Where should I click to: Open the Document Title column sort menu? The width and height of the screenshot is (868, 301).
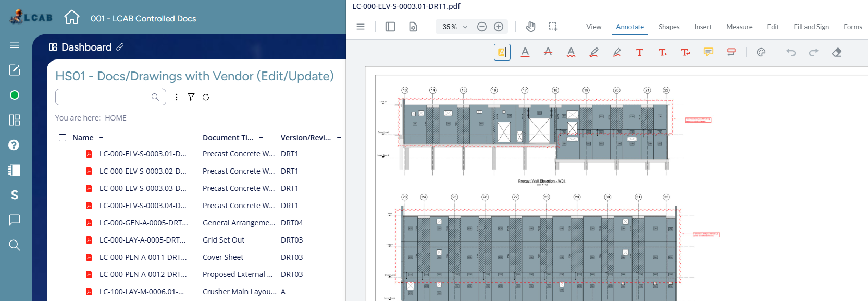click(262, 138)
